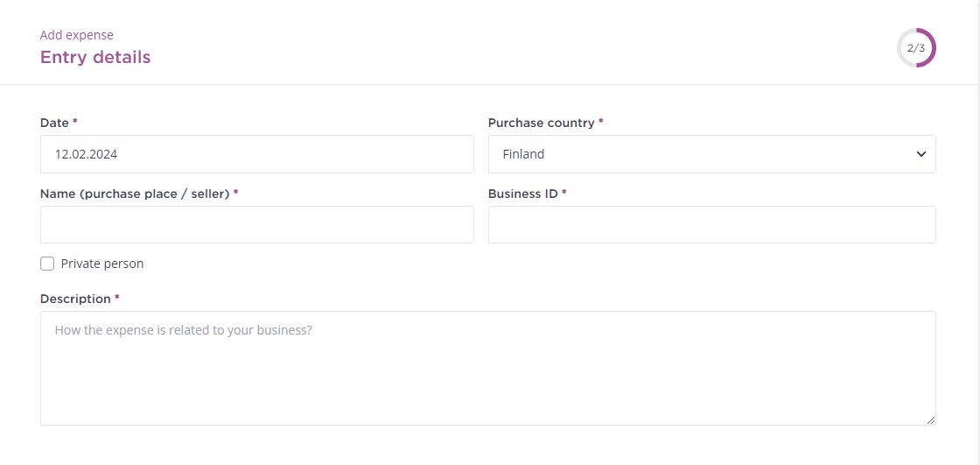Click the Name (purchase place / seller) label

tap(135, 194)
